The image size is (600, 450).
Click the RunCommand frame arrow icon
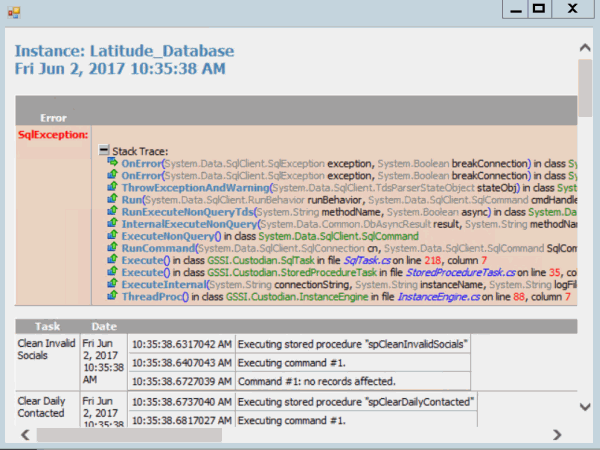tap(114, 248)
